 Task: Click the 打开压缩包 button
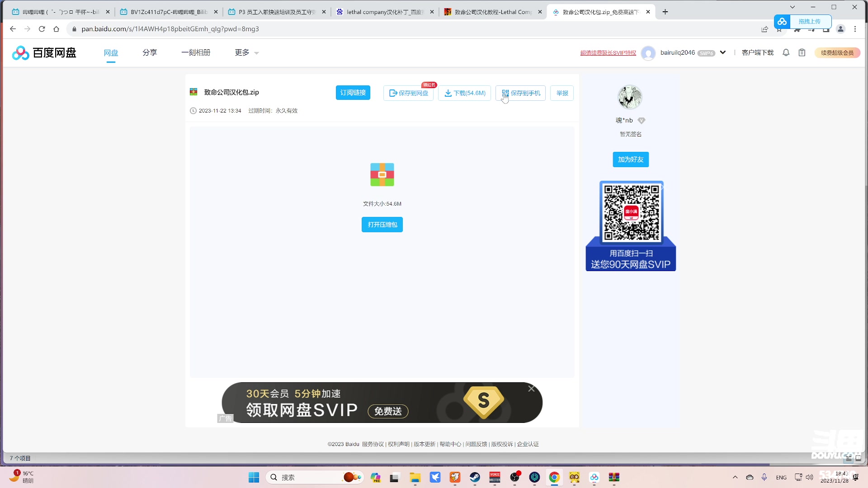(382, 225)
